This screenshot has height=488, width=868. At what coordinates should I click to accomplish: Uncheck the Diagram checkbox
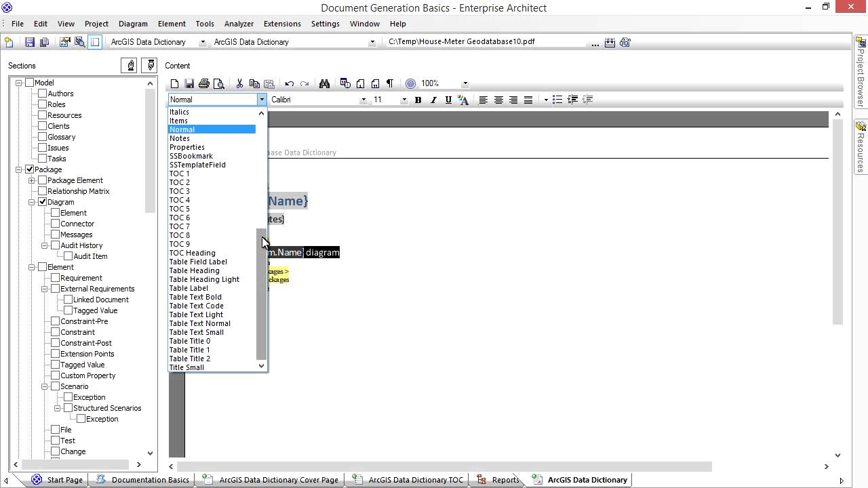point(42,202)
